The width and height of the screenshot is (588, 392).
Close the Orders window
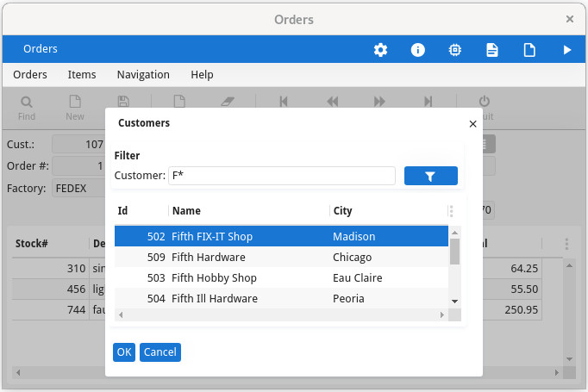[x=570, y=19]
